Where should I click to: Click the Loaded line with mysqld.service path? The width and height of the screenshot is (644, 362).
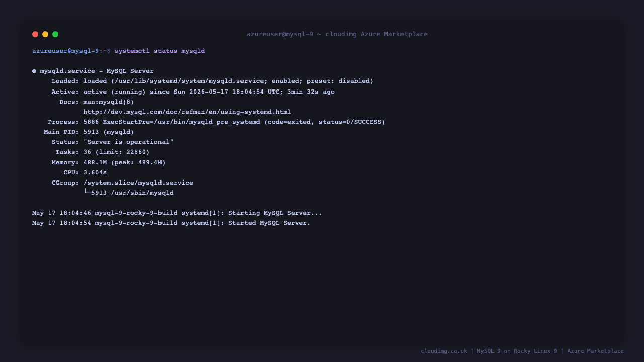(212, 81)
